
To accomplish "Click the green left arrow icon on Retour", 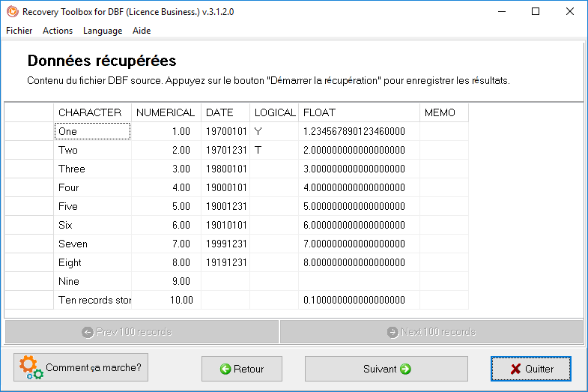I will (225, 369).
